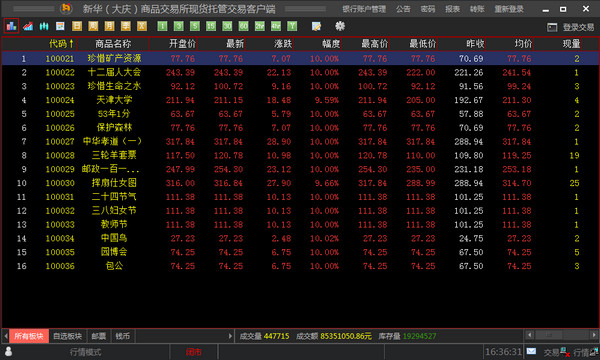Viewport: 600px width, 360px height.
Task: Switch to the candlestick K-line chart icon
Action: click(44, 26)
